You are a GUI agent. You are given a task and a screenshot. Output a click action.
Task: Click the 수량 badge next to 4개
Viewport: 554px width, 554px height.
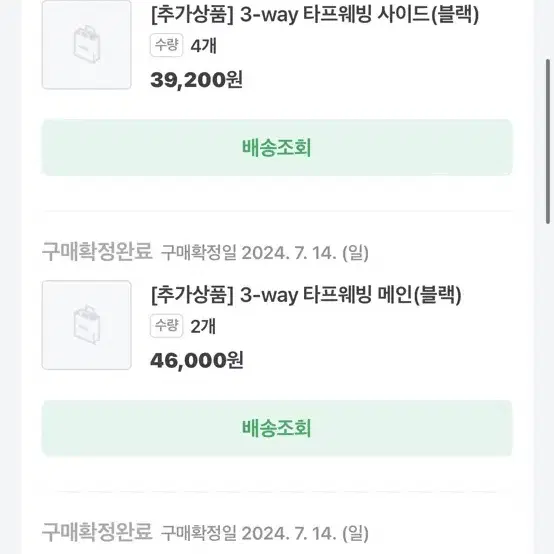click(x=166, y=45)
